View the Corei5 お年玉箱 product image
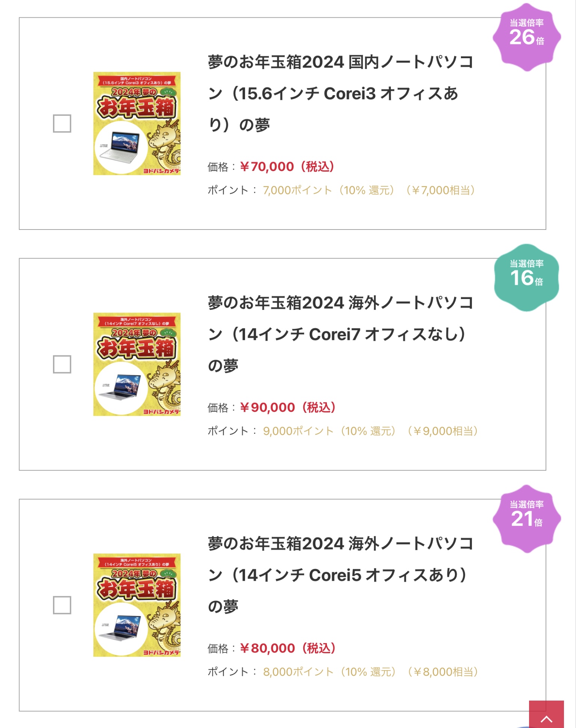The height and width of the screenshot is (728, 576). coord(137,605)
